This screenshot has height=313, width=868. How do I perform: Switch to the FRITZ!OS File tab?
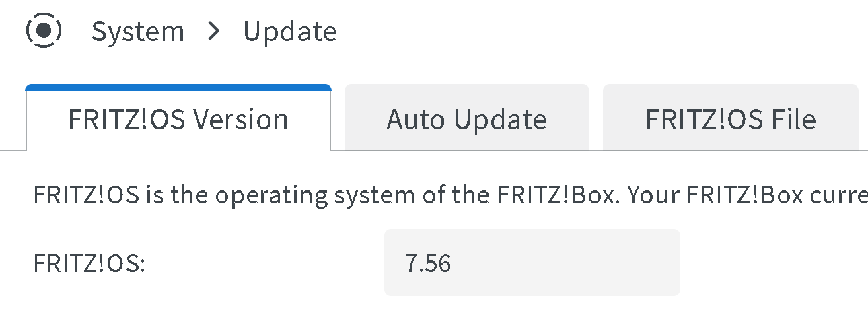pyautogui.click(x=731, y=119)
